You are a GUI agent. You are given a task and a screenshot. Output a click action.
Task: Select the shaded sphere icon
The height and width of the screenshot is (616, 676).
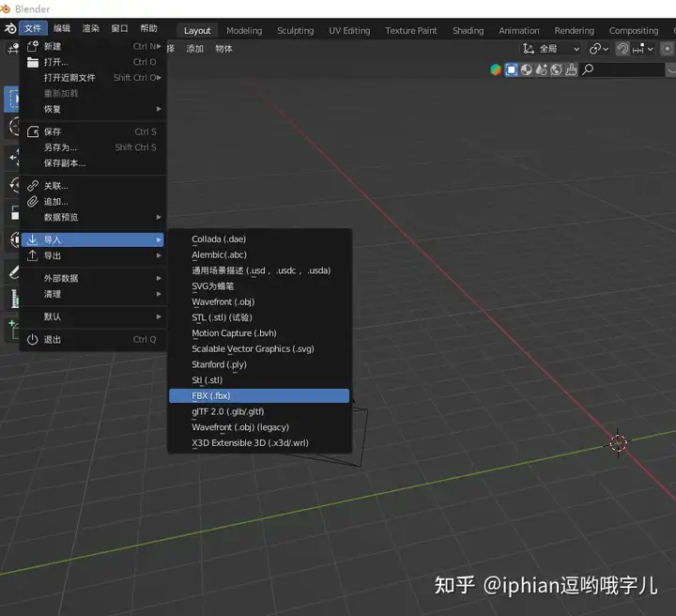526,69
